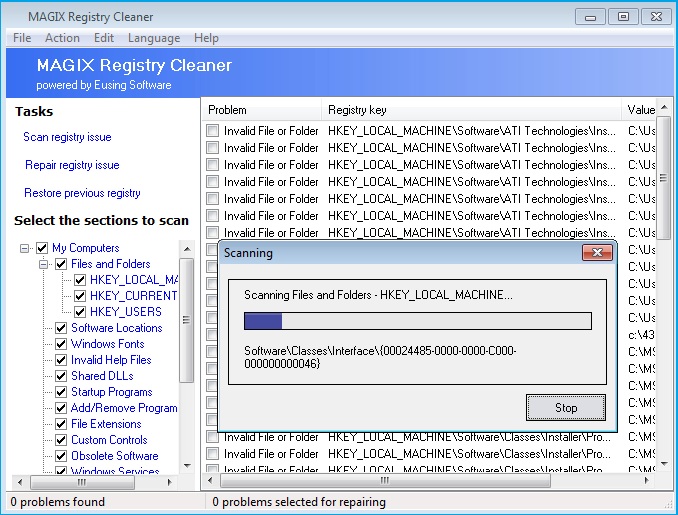Sort results by Registry key column
Viewport: 678px width, 515px height.
click(471, 110)
